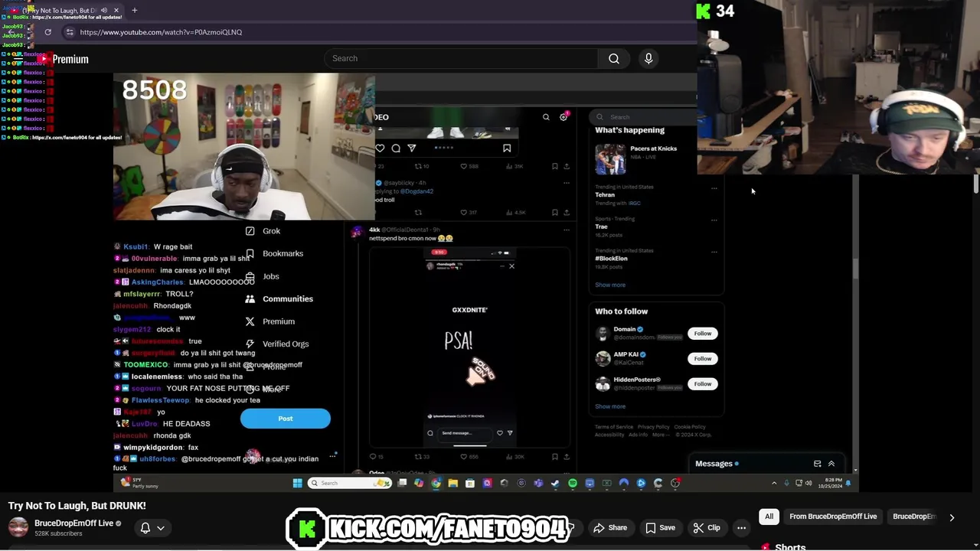This screenshot has width=980, height=551.
Task: Open Jobs in the X sidebar
Action: coord(263,276)
